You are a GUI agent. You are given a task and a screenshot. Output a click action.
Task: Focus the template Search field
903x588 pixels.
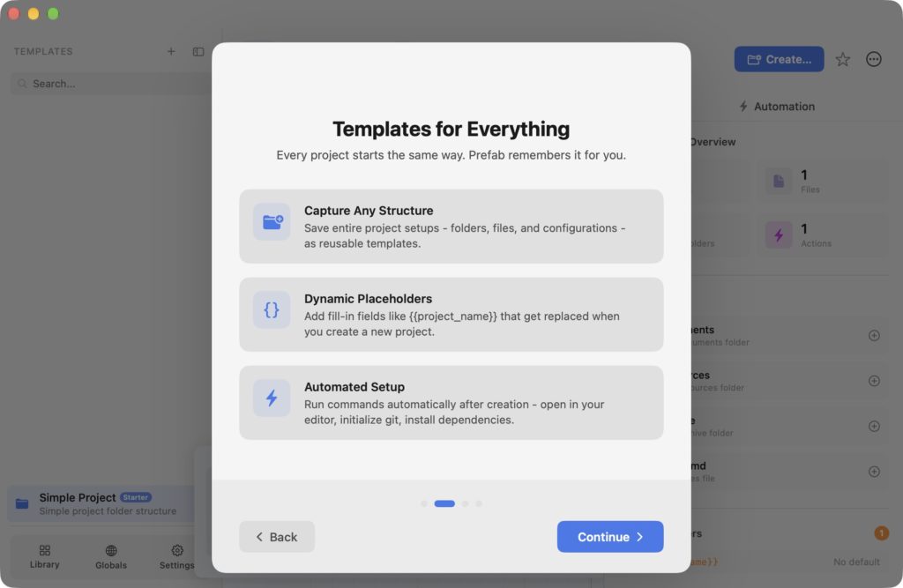[110, 84]
